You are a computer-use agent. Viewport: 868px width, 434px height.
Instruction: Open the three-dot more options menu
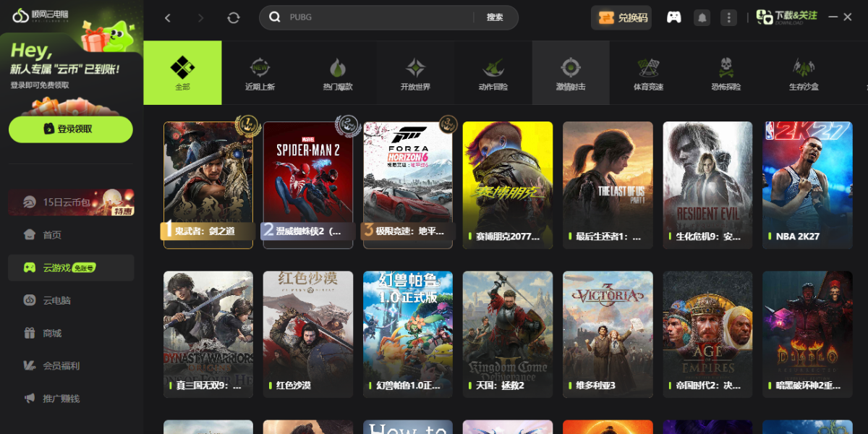click(729, 17)
